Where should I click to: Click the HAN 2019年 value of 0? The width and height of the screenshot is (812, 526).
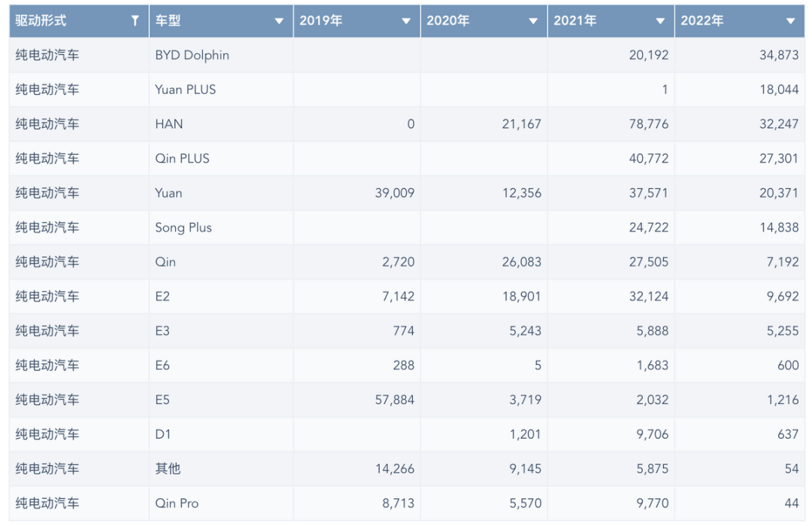[411, 124]
